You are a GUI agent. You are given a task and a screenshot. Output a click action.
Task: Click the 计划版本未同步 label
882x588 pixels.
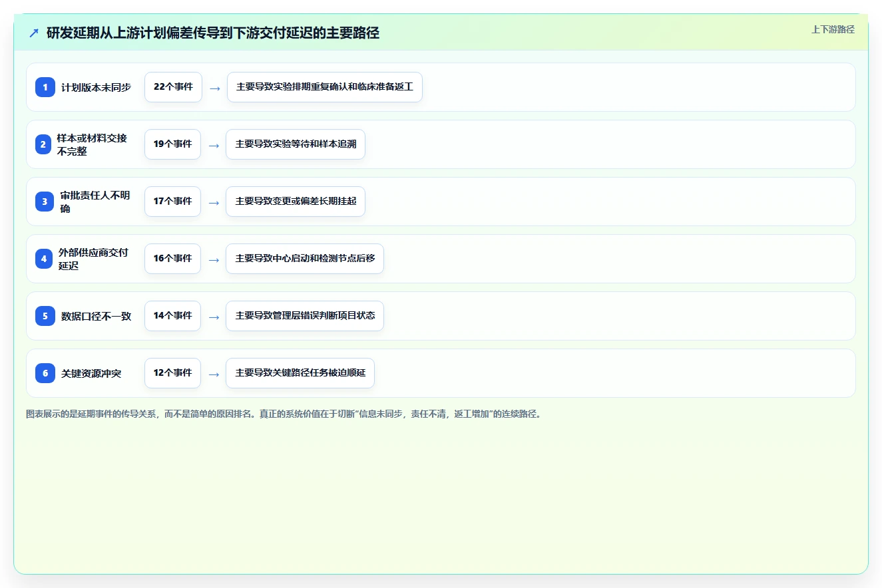[x=96, y=87]
